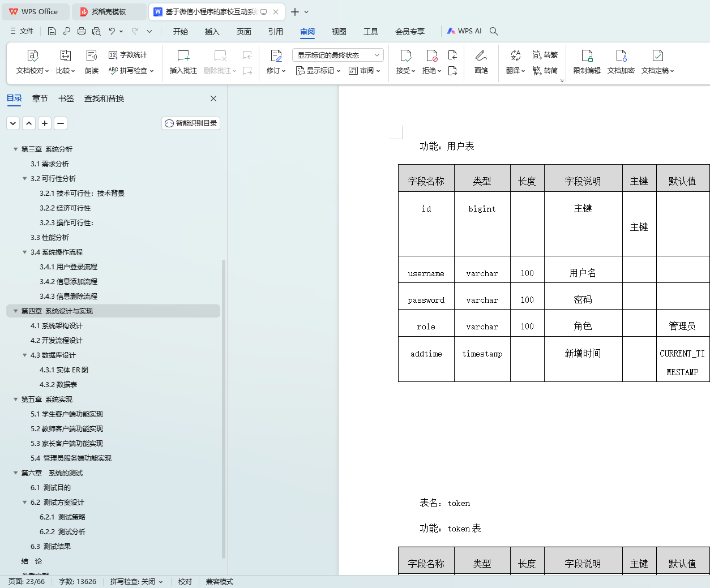
Task: Toggle 拼写检查: 关闭 in status bar
Action: point(136,582)
